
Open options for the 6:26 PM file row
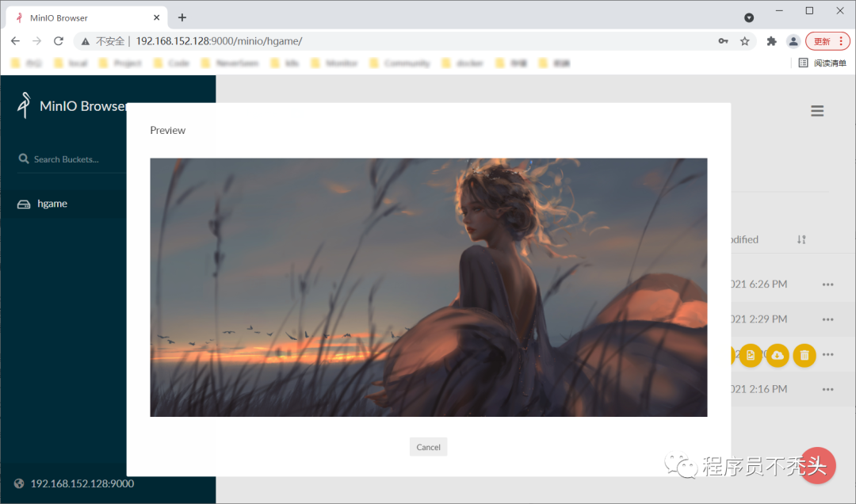point(827,284)
